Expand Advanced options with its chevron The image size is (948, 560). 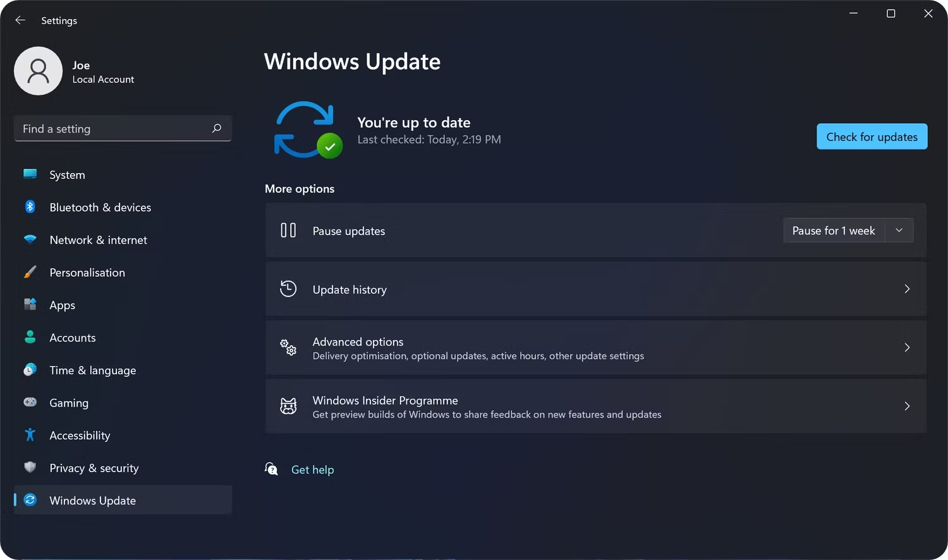(907, 348)
